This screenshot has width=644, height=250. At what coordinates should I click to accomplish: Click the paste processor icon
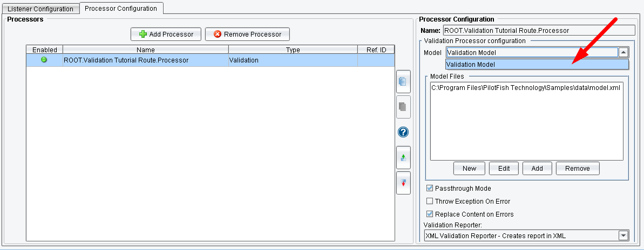pyautogui.click(x=403, y=107)
